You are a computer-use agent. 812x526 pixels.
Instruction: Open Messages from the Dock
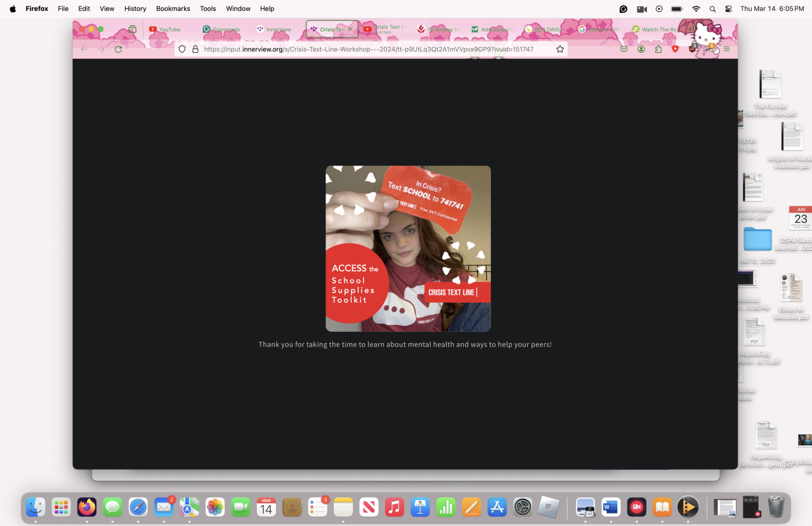pos(112,507)
